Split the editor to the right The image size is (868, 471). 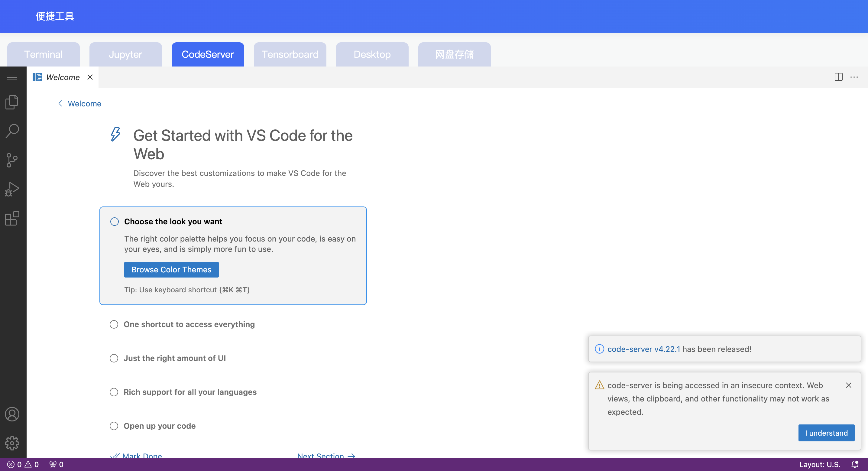(838, 77)
